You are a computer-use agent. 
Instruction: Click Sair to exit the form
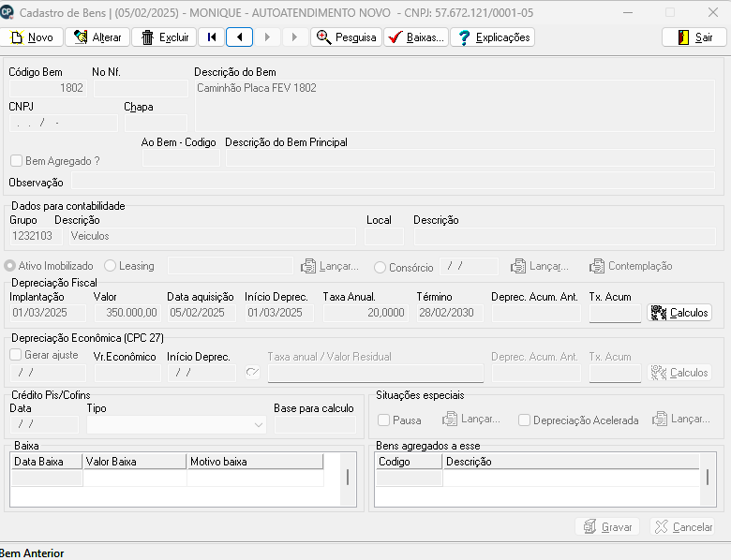pos(694,37)
